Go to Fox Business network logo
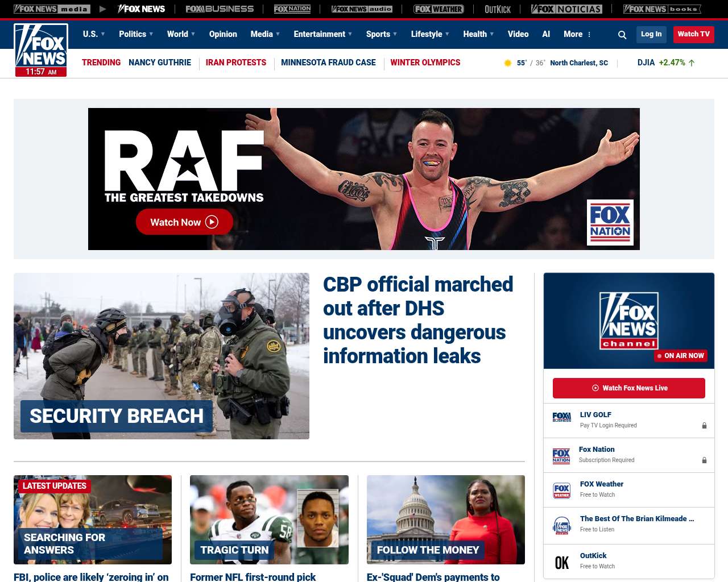This screenshot has width=728, height=582. pyautogui.click(x=220, y=9)
